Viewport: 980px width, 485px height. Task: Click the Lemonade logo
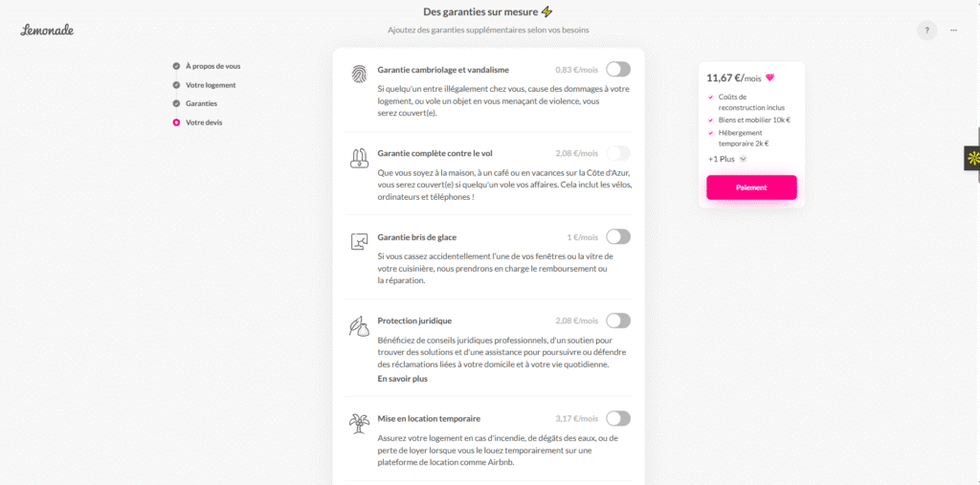(x=47, y=30)
